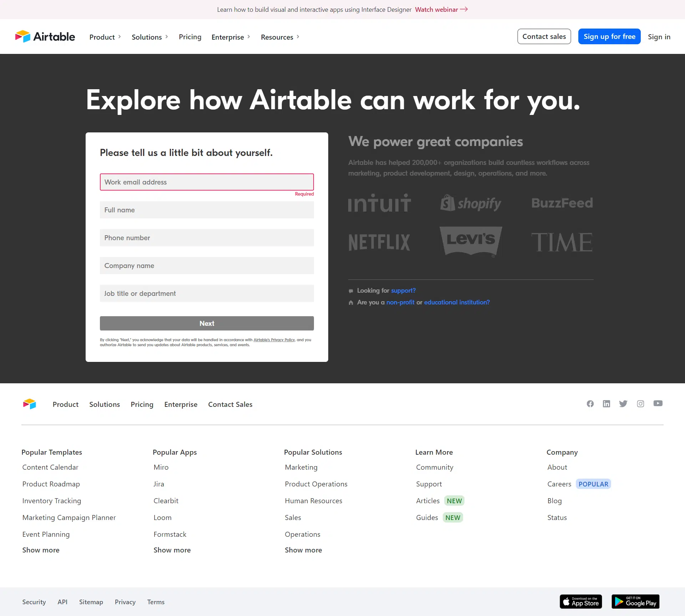Screen dimensions: 685x616
Task: Click the Sign in link
Action: [659, 37]
